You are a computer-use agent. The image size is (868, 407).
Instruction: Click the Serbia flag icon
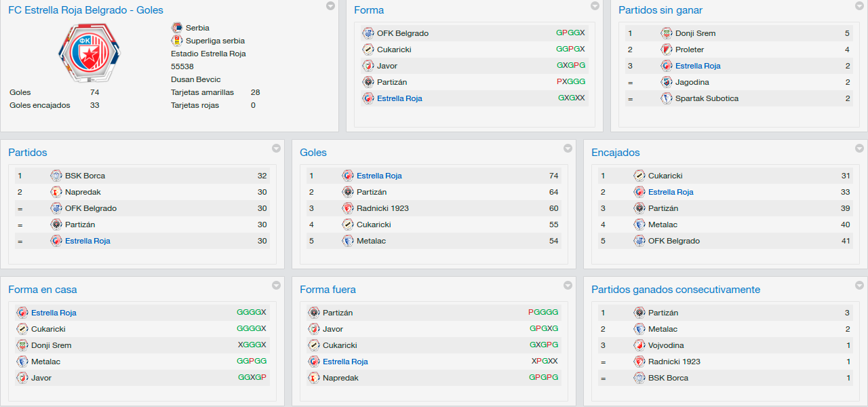click(x=177, y=28)
